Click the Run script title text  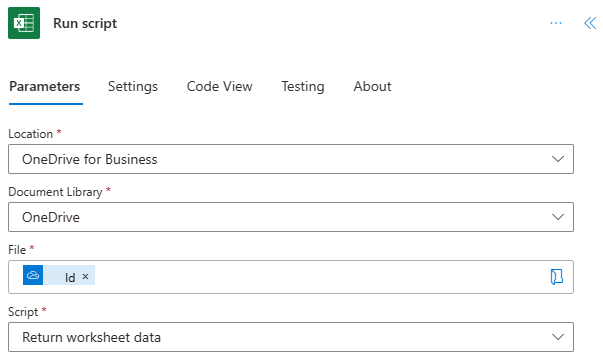(85, 23)
